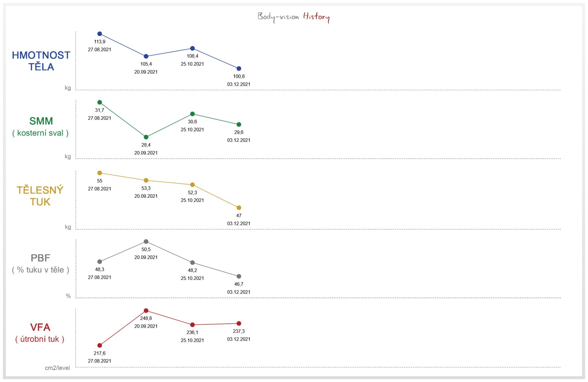
Task: Select the green SMM 28,4 data point
Action: [x=146, y=137]
